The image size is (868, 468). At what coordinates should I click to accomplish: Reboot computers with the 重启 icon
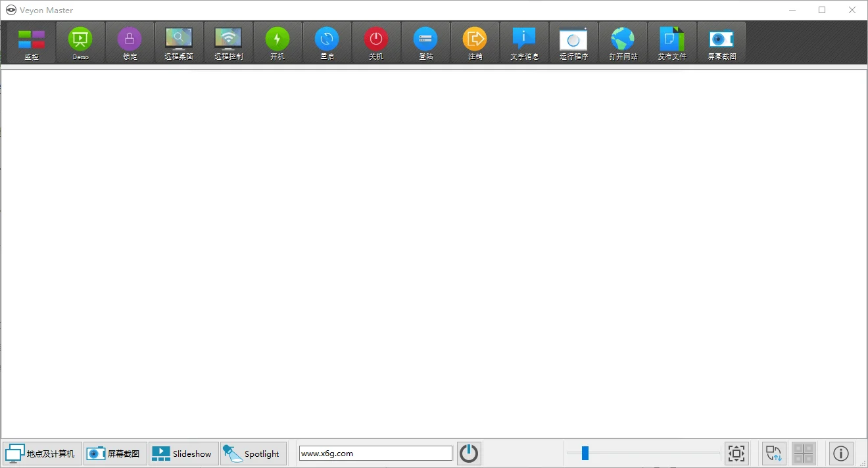tap(327, 41)
